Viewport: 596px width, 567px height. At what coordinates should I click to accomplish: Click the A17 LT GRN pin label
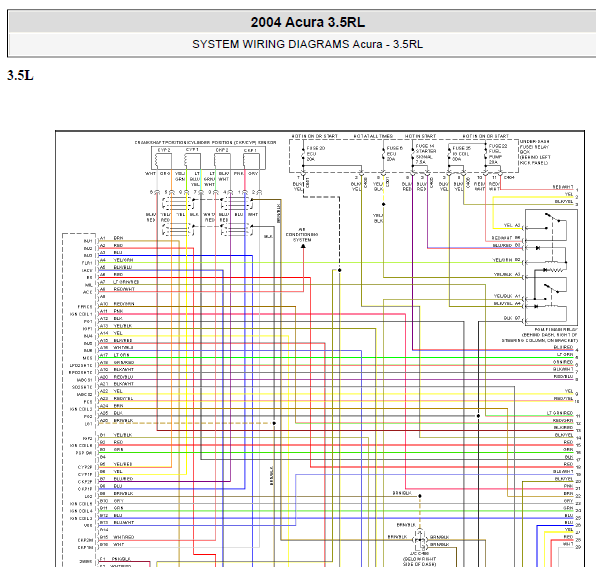pos(114,355)
